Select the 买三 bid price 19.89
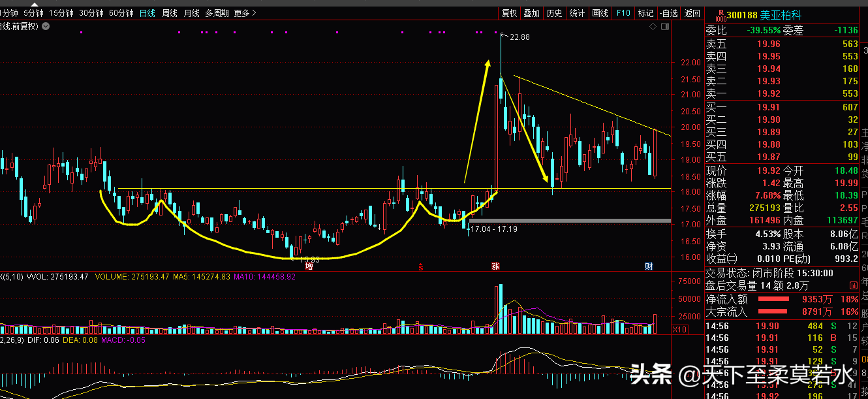Viewport: 868px width, 399px height. click(x=768, y=133)
